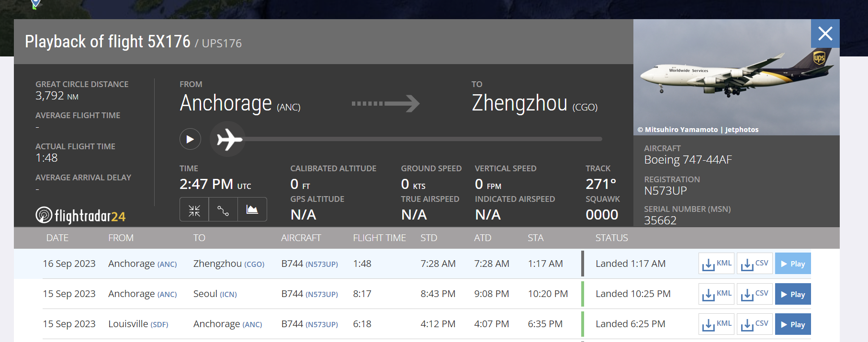Click the Playback of flight 5X176 title

(108, 42)
